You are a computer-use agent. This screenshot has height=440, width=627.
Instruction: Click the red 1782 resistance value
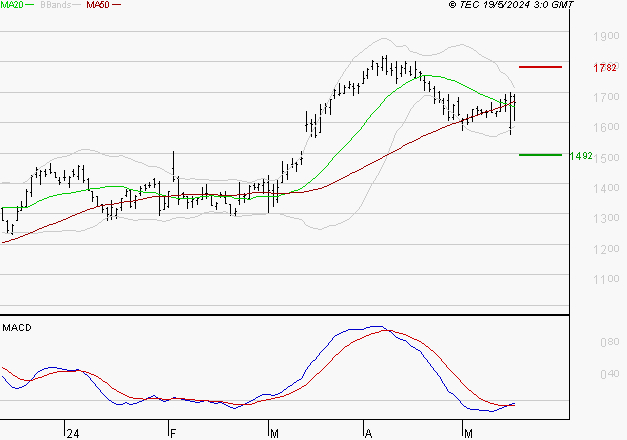[605, 68]
